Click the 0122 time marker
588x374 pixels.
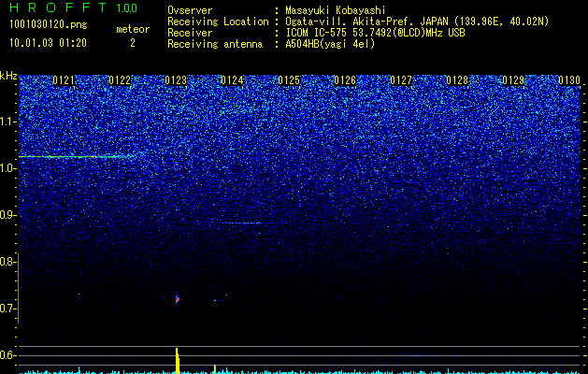(x=120, y=80)
